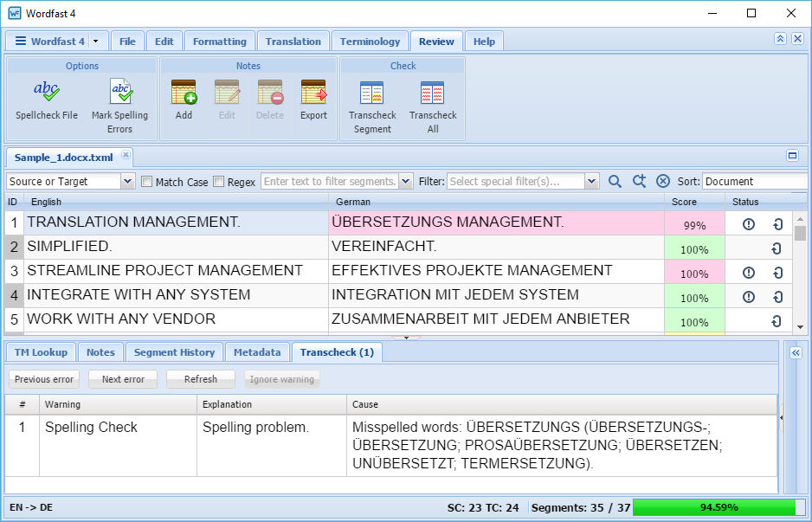Screen dimensions: 812x522
Task: Open the Sort Document dropdown
Action: [756, 181]
